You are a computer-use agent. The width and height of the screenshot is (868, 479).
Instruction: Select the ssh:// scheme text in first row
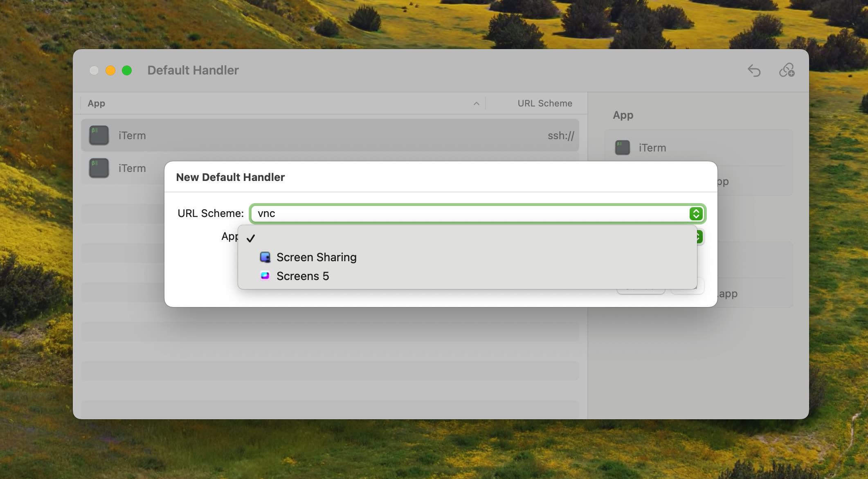click(x=561, y=136)
